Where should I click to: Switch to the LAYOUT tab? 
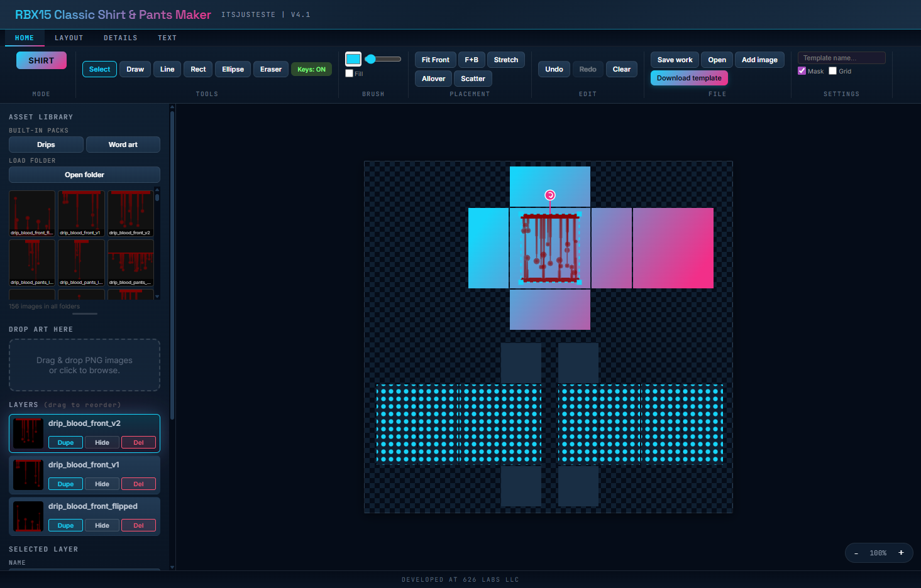pyautogui.click(x=69, y=38)
